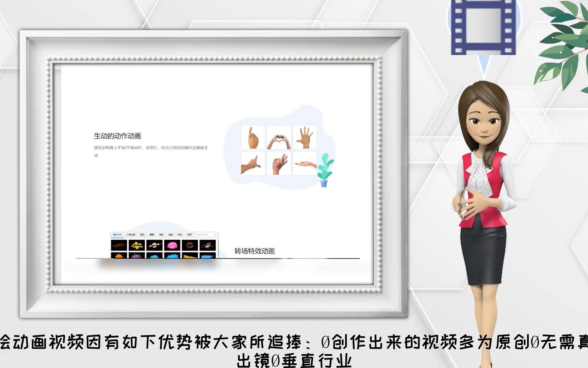Select the yellow cloud banner text effect
588x368 pixels.
[137, 245]
